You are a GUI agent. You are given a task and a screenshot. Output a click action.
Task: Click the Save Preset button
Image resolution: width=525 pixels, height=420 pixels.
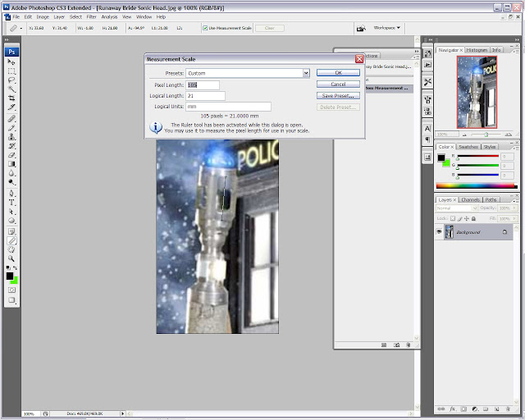tap(338, 95)
